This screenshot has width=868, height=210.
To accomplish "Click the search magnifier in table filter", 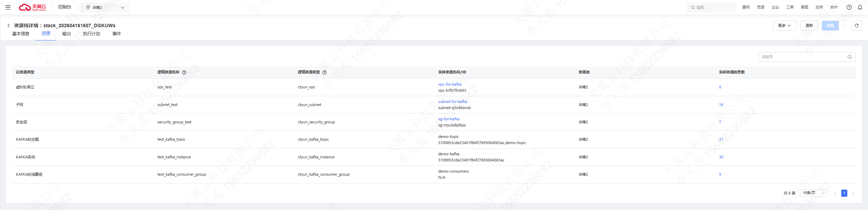I will click(850, 57).
